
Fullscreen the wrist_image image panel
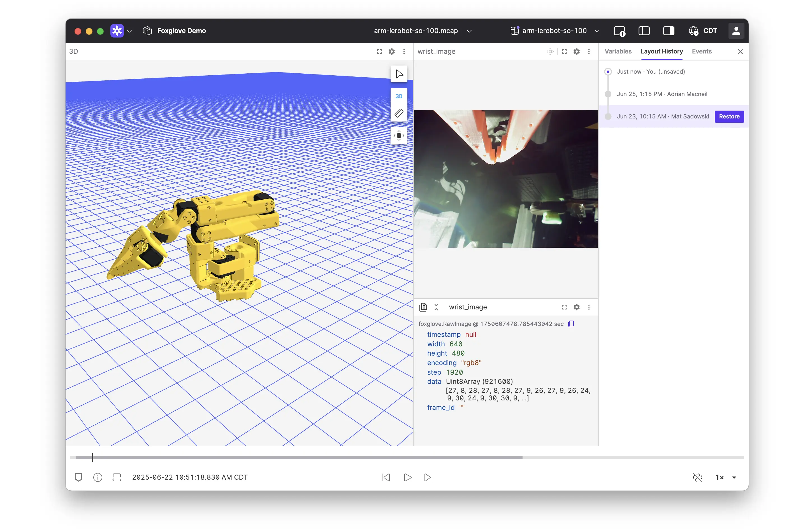(x=564, y=52)
